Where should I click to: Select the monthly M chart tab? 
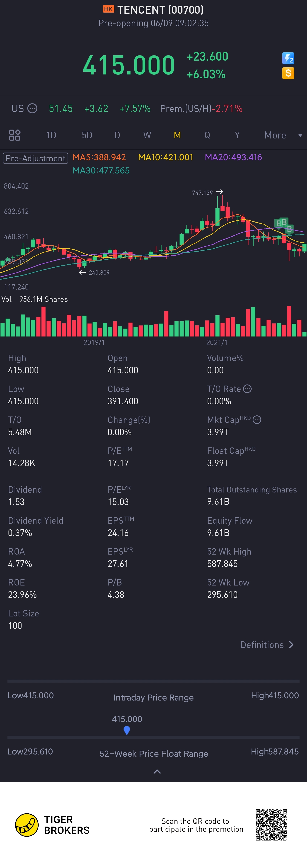[177, 135]
